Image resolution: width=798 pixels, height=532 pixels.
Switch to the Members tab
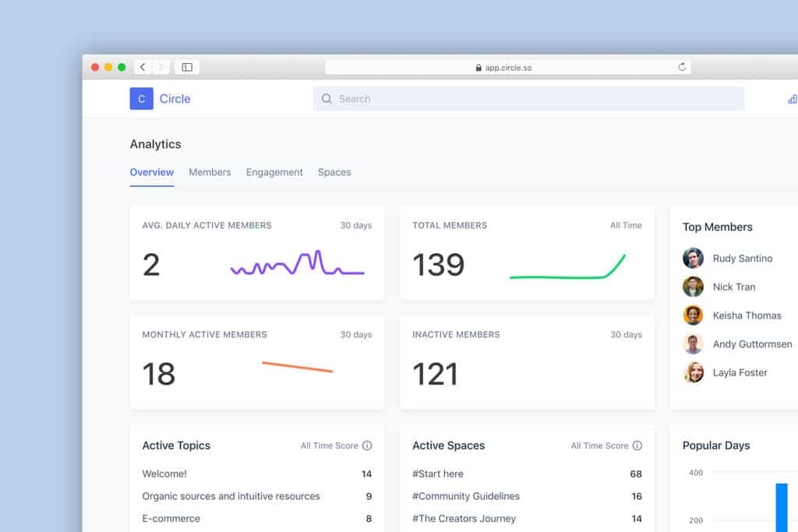tap(209, 172)
